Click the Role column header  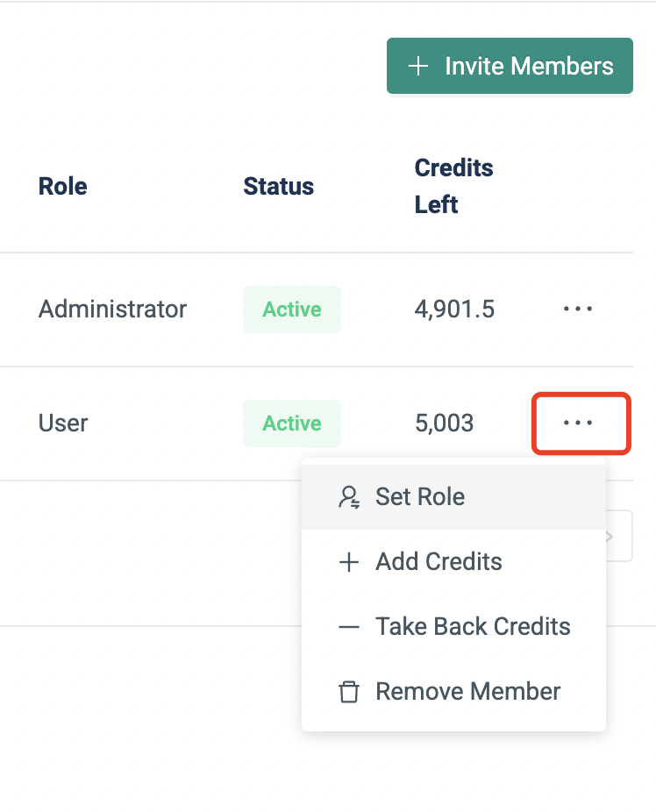(62, 186)
